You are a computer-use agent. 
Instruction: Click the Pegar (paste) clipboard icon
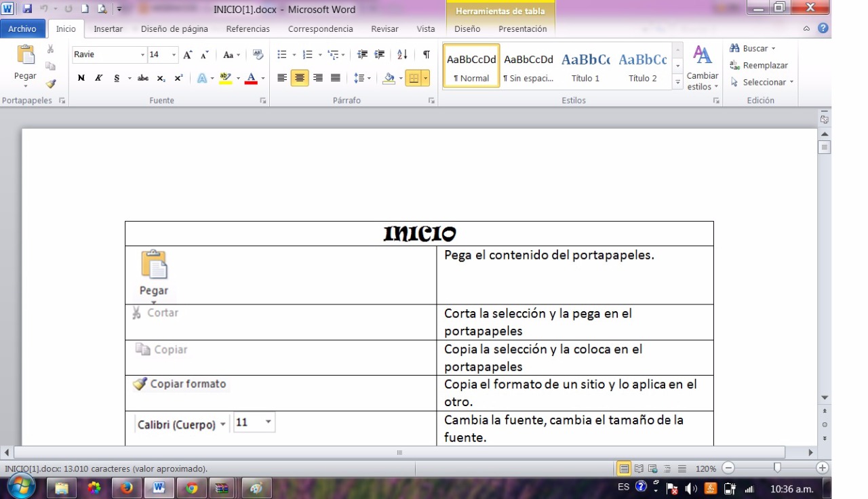[25, 56]
